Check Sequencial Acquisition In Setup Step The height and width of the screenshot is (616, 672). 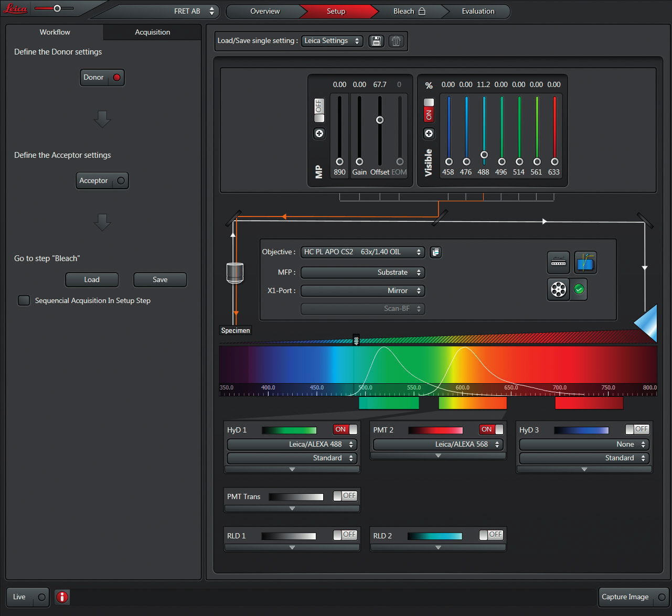click(24, 300)
